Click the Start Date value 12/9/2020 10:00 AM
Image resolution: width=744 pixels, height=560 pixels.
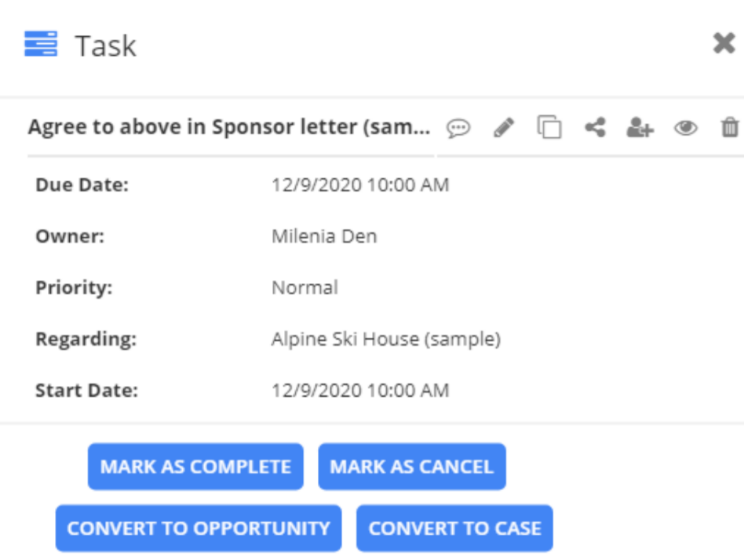[x=360, y=390]
